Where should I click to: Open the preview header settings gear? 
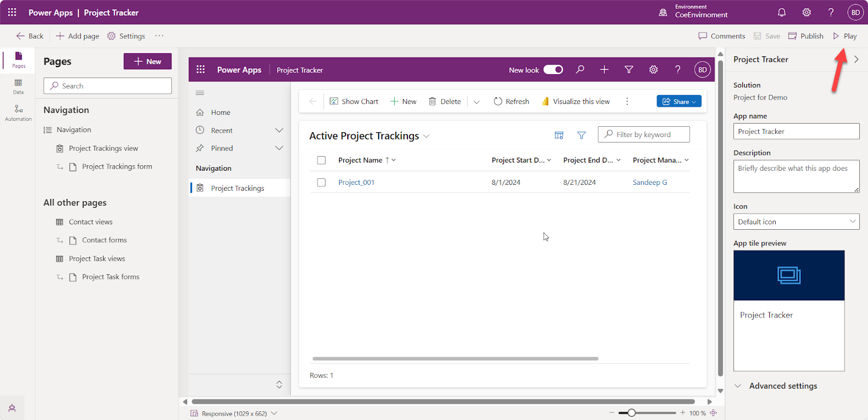click(653, 69)
